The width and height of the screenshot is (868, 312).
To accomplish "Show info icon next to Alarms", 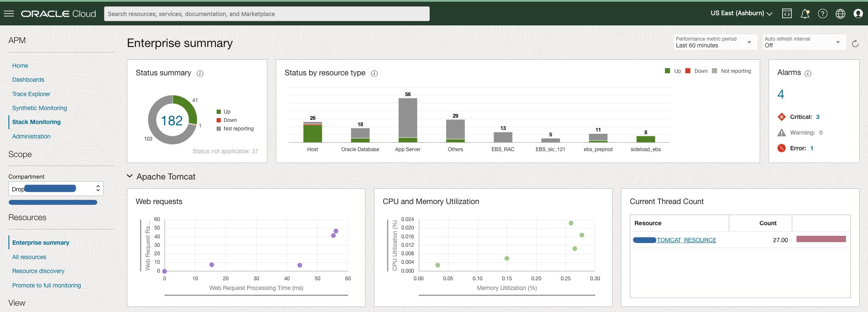I will click(x=808, y=73).
